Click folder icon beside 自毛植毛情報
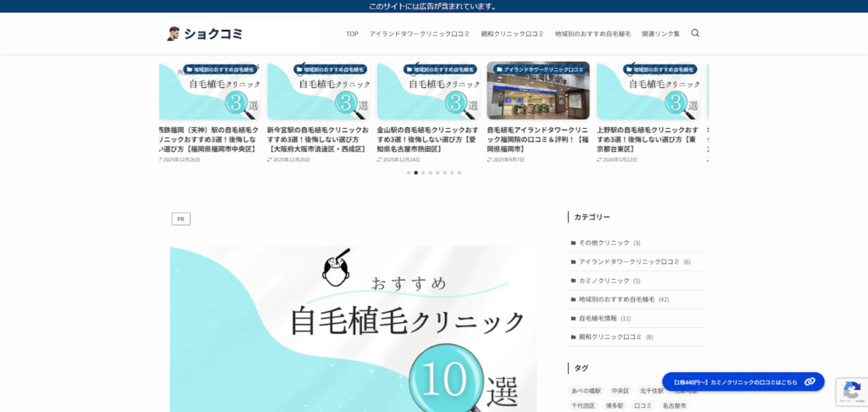Image resolution: width=868 pixels, height=412 pixels. pos(574,319)
